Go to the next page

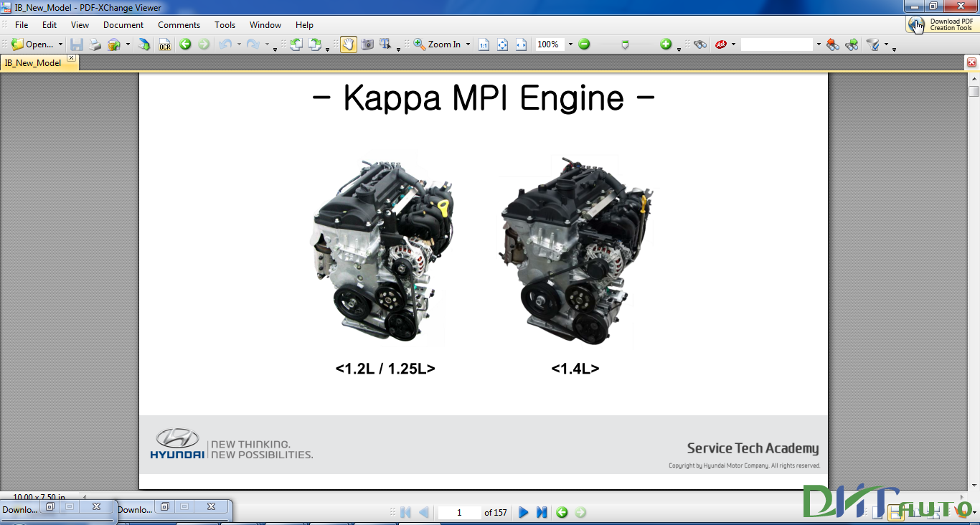point(523,512)
